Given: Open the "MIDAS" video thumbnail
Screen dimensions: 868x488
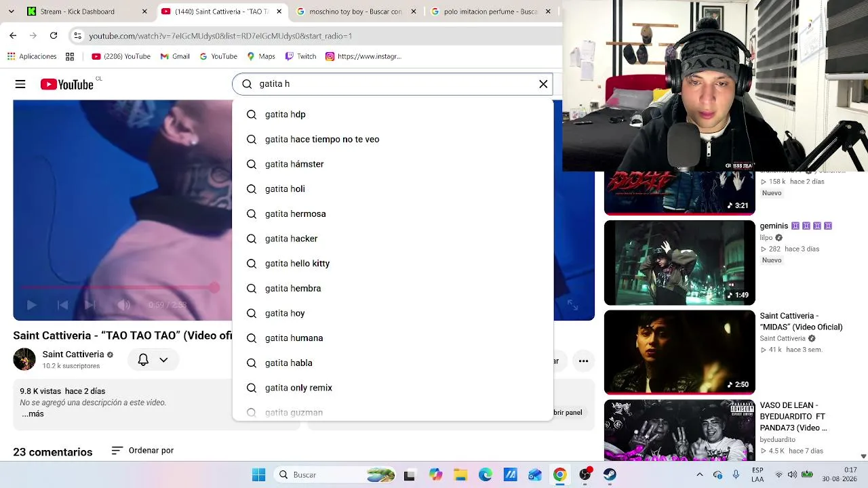Looking at the screenshot, I should [x=679, y=352].
